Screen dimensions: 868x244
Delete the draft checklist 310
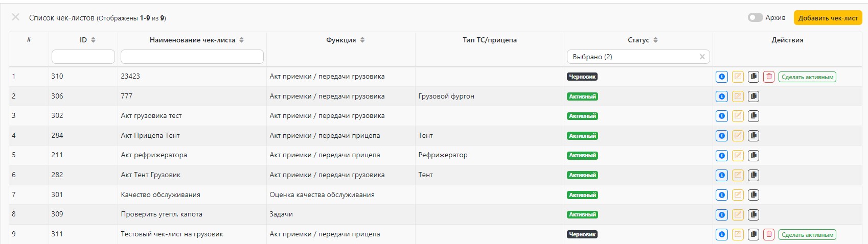click(x=769, y=77)
